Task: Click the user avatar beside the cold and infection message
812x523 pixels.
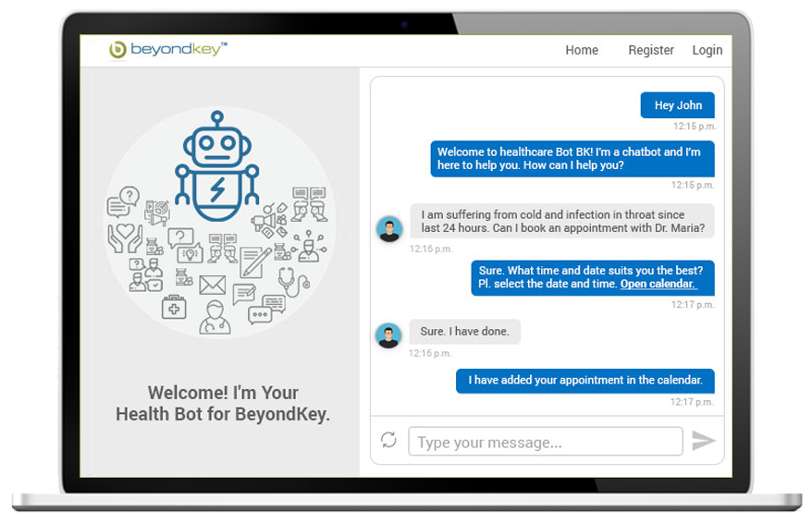Action: [x=389, y=229]
